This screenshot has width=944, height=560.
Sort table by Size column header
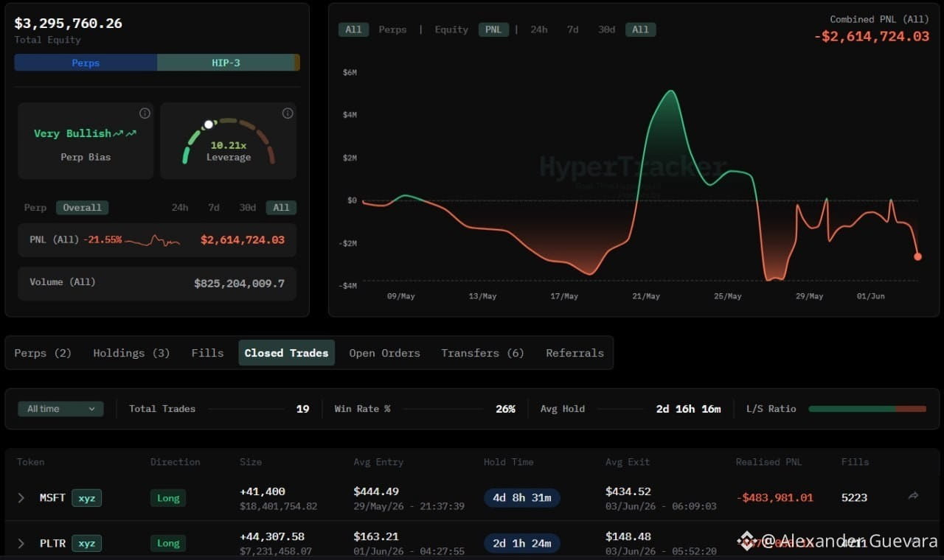[x=250, y=462]
